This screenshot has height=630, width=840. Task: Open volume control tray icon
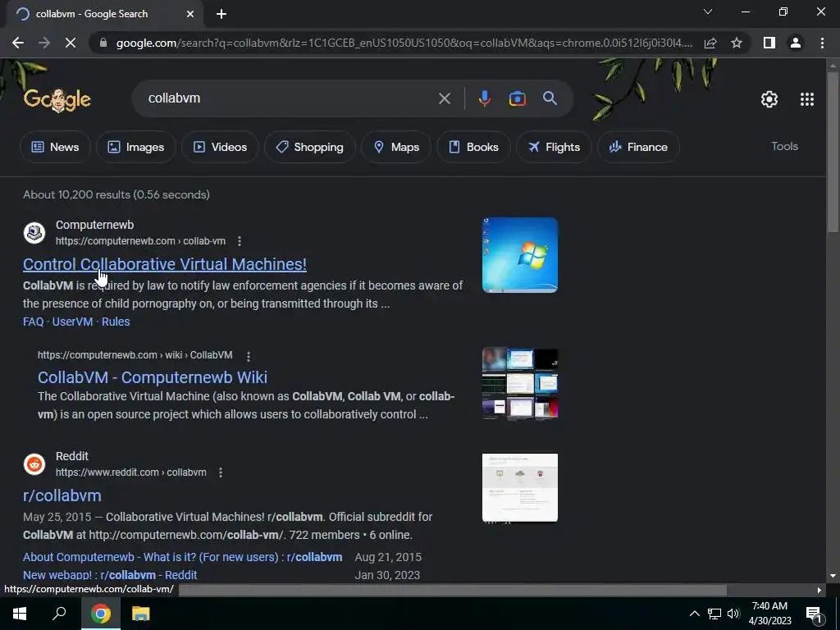(x=733, y=614)
